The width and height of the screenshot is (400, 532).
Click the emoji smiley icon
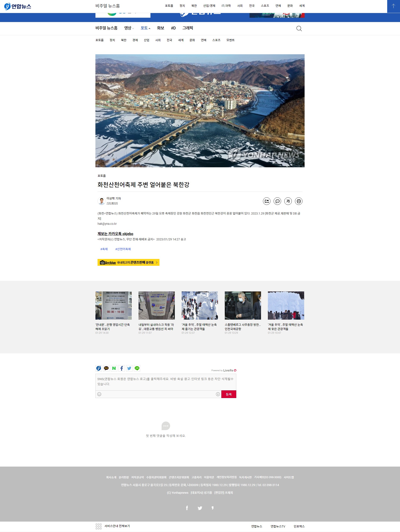coord(99,394)
